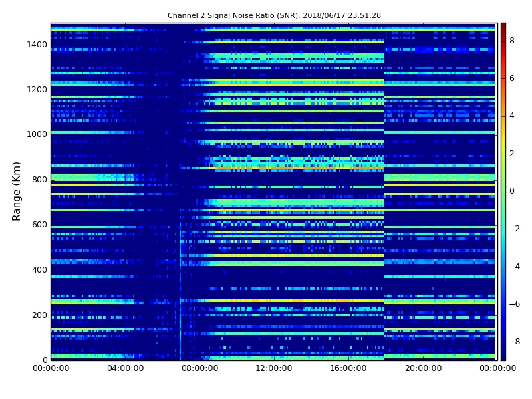Click the colorbar value 8 label

512,41
